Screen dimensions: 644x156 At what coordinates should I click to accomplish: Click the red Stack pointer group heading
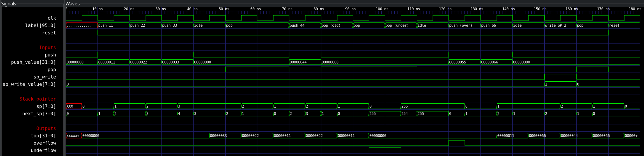38,99
